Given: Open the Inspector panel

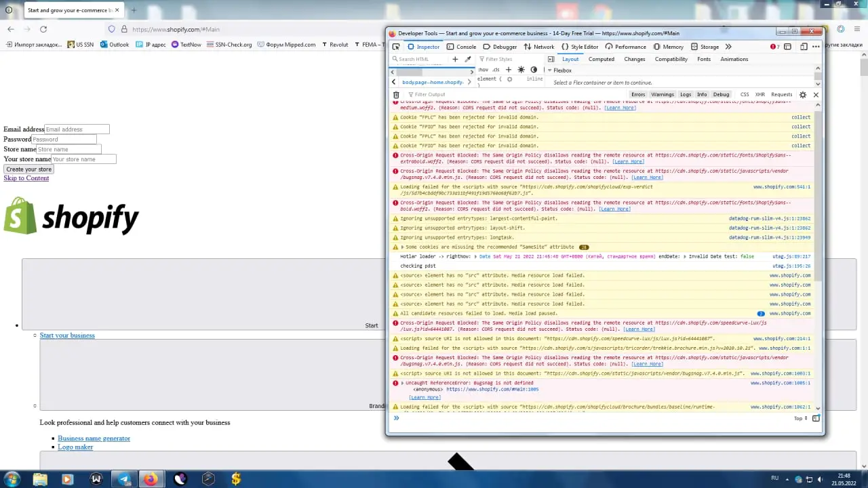Looking at the screenshot, I should pos(424,47).
